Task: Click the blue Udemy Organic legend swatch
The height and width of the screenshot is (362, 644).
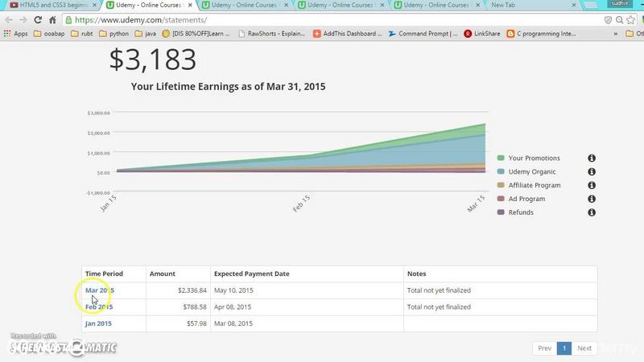Action: click(x=501, y=171)
